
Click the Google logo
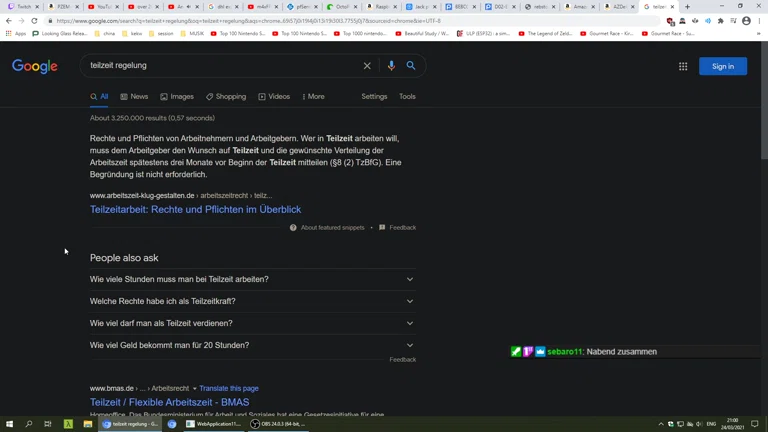[x=35, y=66]
